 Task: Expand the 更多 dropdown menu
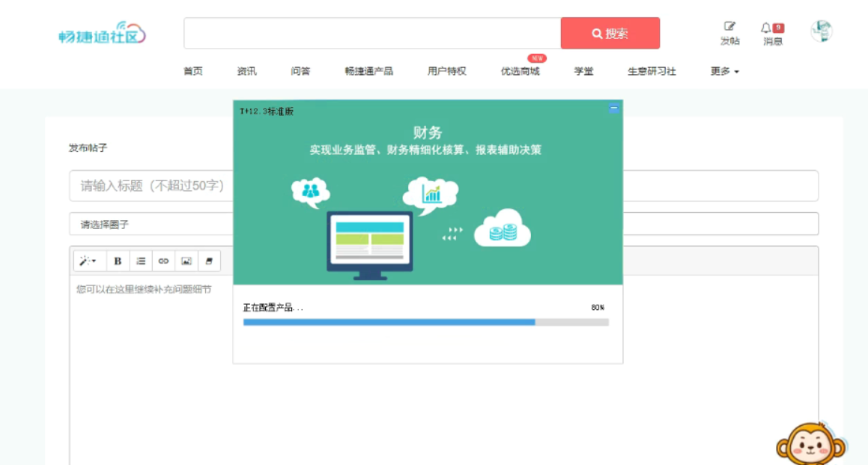(725, 71)
